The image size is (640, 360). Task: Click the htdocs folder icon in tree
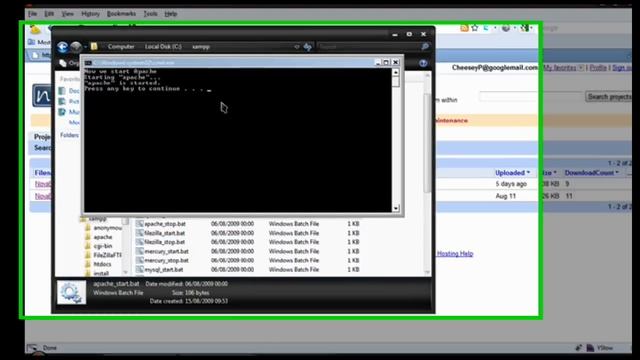(88, 264)
